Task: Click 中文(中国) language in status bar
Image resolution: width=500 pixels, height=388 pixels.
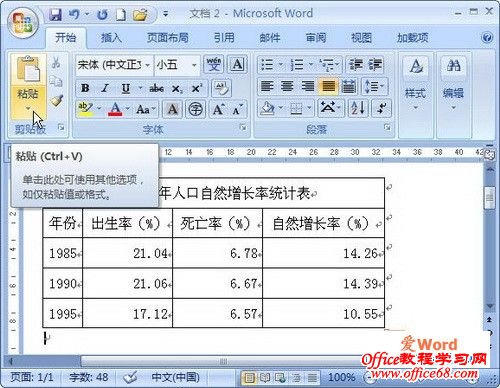Action: click(x=176, y=377)
